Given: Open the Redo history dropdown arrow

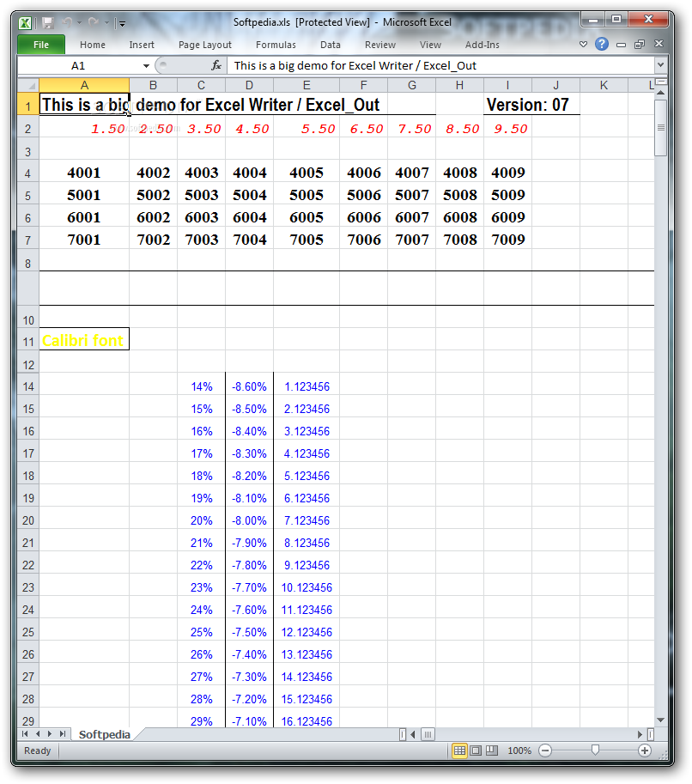Looking at the screenshot, I should tap(106, 22).
